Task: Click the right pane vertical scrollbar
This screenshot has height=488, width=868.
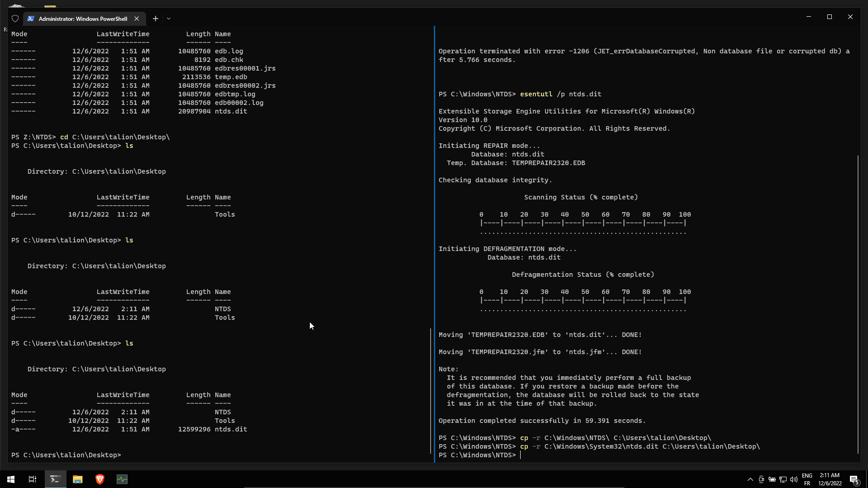Action: 858,303
